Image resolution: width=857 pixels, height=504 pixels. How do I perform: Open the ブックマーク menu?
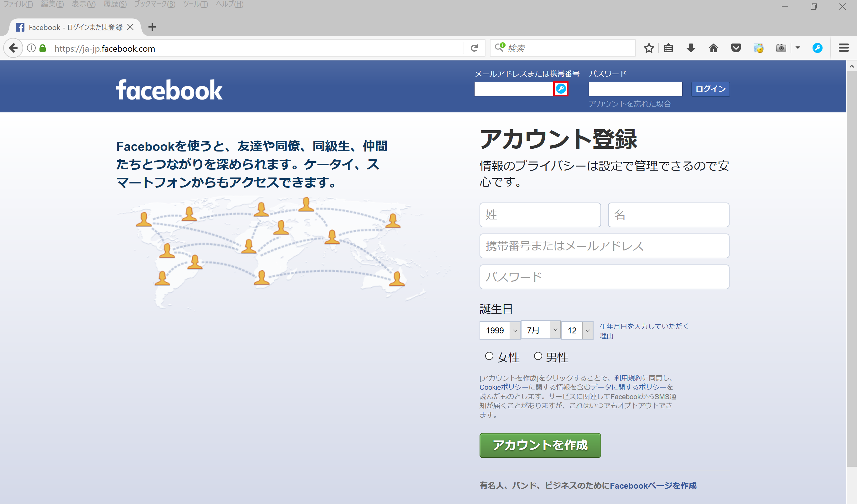coord(155,4)
